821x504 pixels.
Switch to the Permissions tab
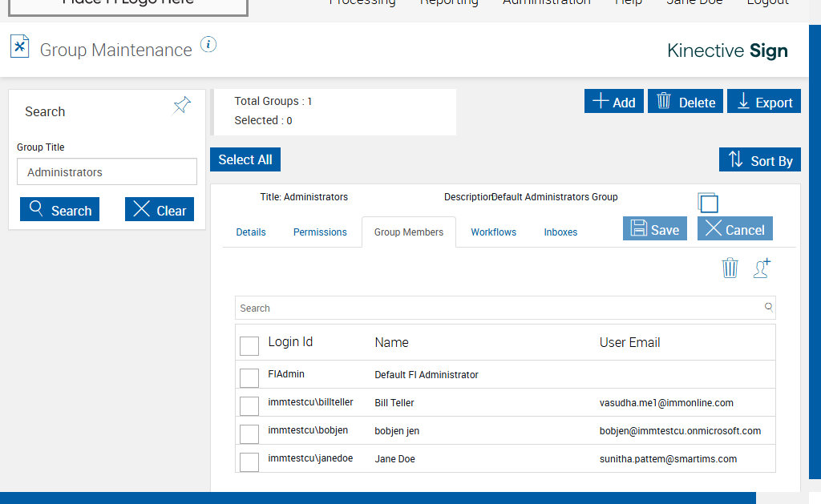[320, 232]
